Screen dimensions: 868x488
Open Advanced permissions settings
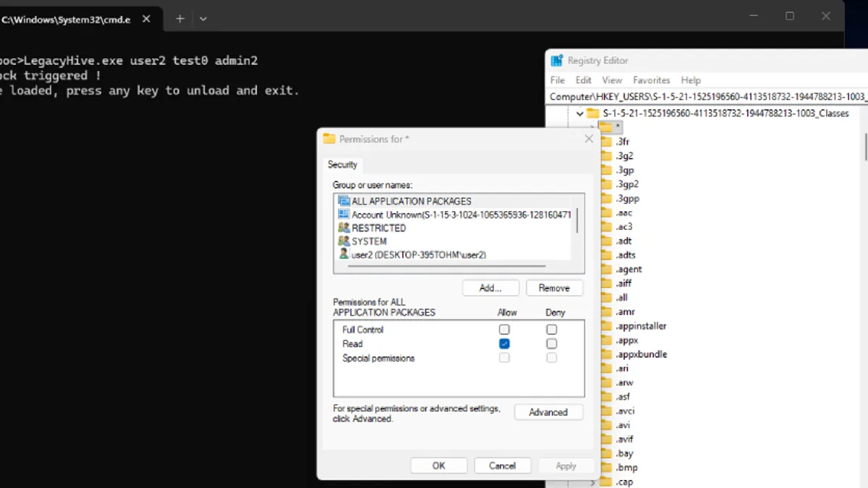[x=548, y=412]
